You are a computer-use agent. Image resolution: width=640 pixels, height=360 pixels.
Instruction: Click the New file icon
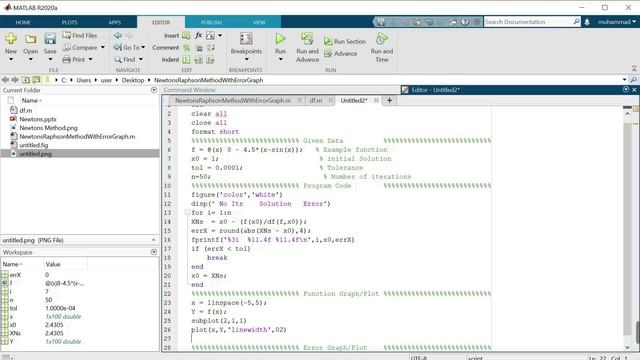coord(11,39)
